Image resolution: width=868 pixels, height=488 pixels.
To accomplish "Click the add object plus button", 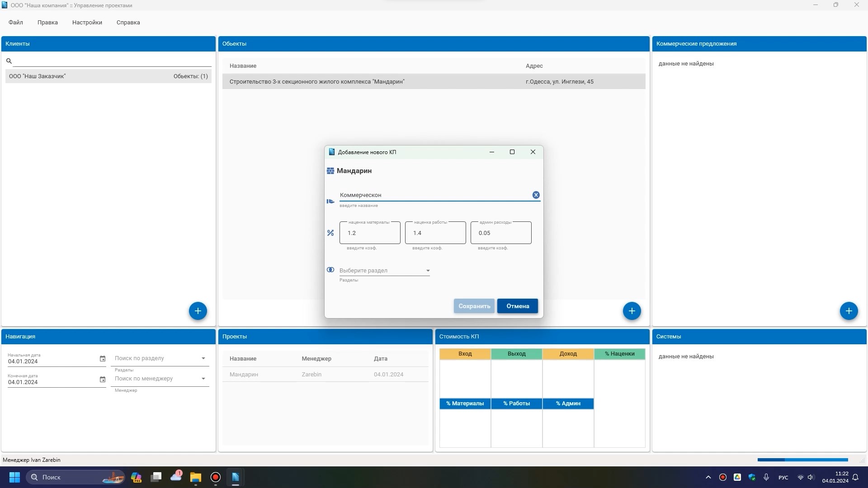I will [632, 311].
